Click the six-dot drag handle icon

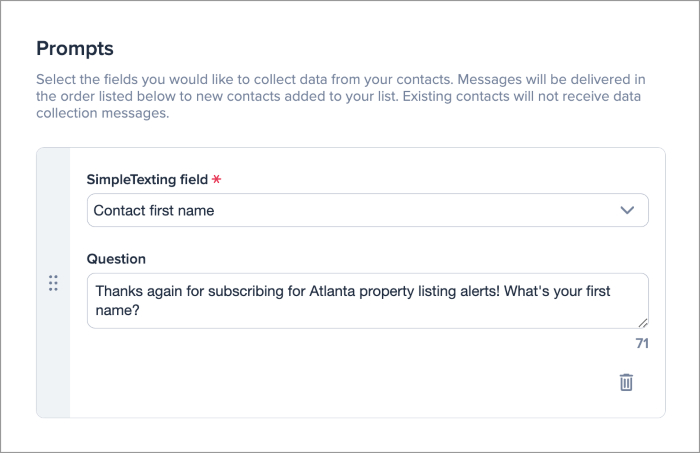(x=53, y=283)
